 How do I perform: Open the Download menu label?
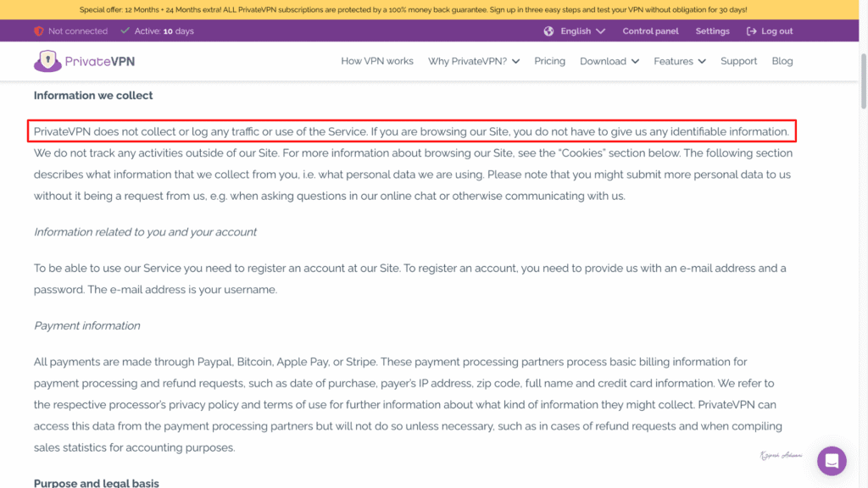tap(603, 61)
